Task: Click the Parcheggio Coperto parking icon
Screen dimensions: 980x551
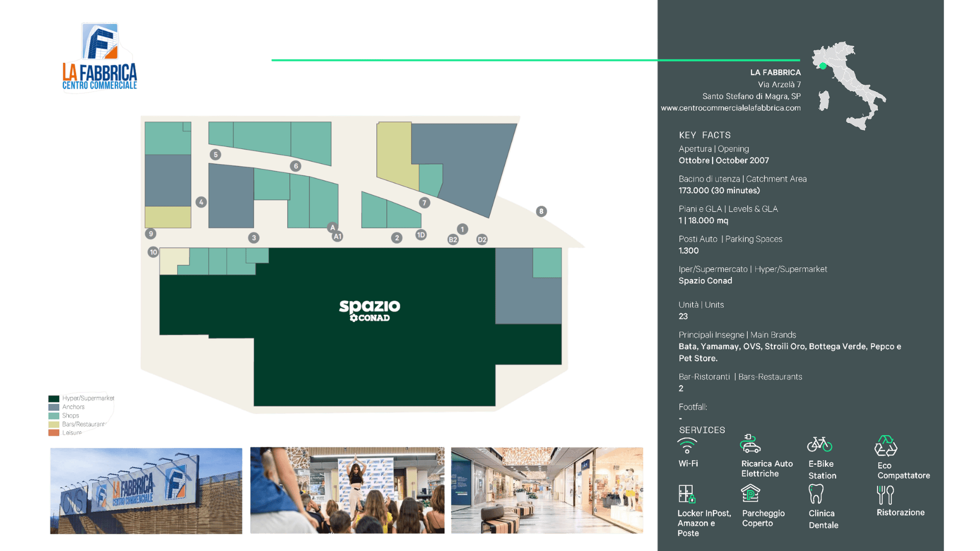Action: 750,493
